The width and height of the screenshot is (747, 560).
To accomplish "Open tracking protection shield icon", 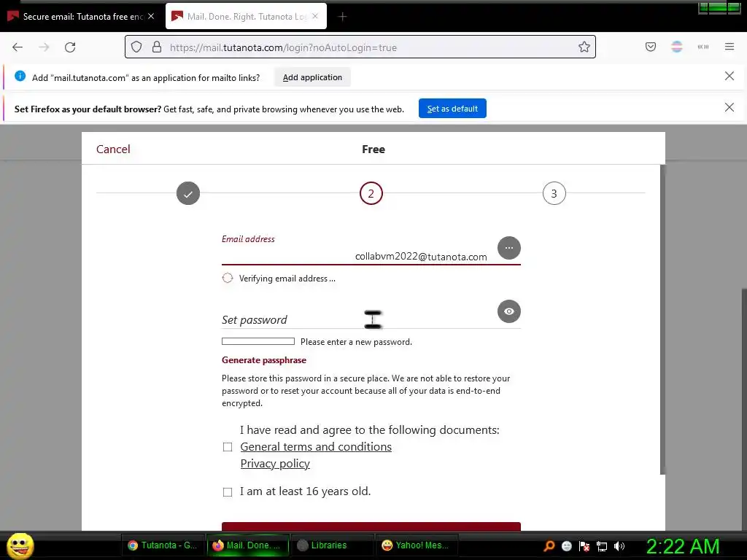I will click(136, 47).
